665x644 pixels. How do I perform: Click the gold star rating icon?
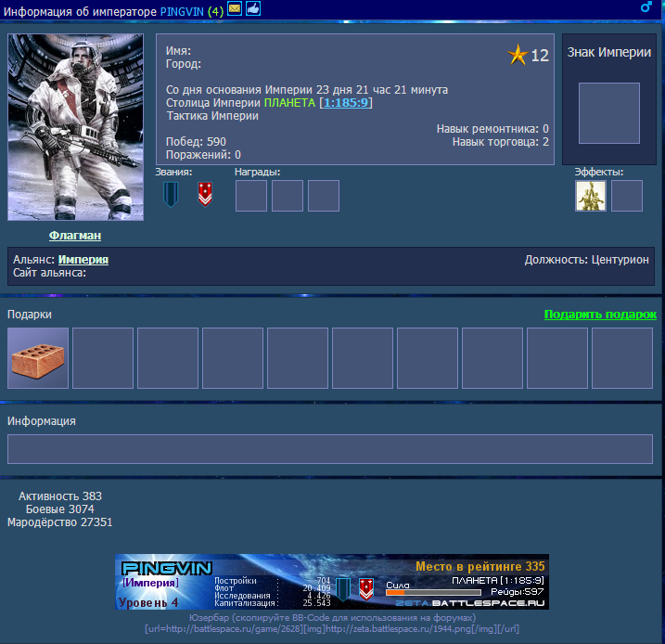(x=518, y=56)
